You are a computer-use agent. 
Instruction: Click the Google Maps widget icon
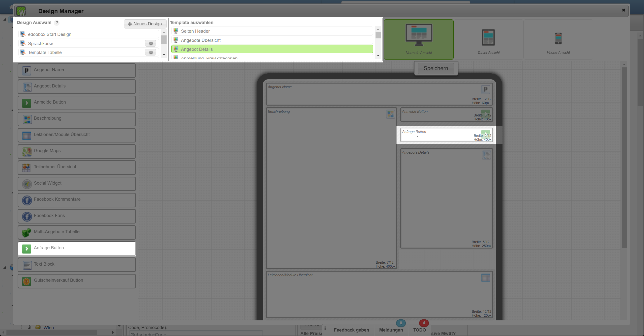(27, 151)
